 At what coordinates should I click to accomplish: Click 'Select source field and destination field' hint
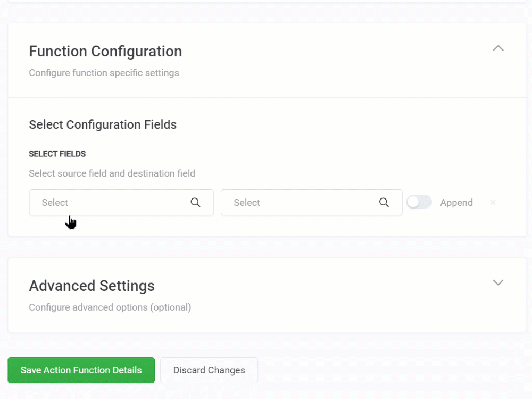(x=112, y=173)
